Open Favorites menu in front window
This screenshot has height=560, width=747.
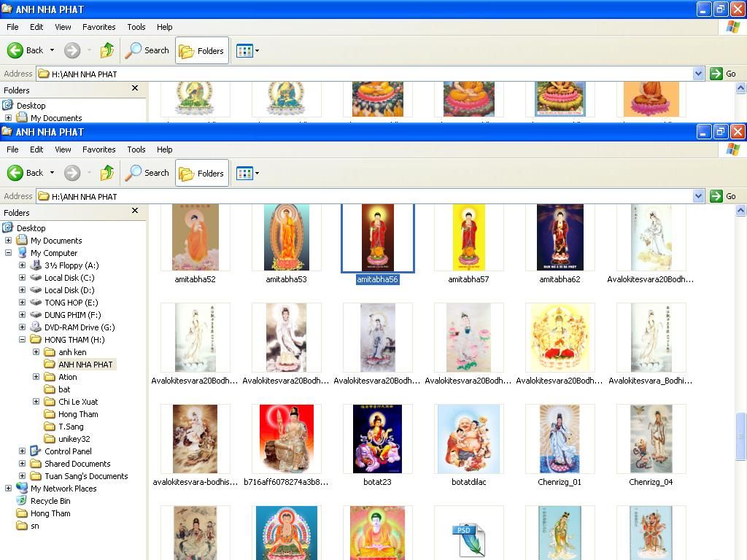pos(98,149)
